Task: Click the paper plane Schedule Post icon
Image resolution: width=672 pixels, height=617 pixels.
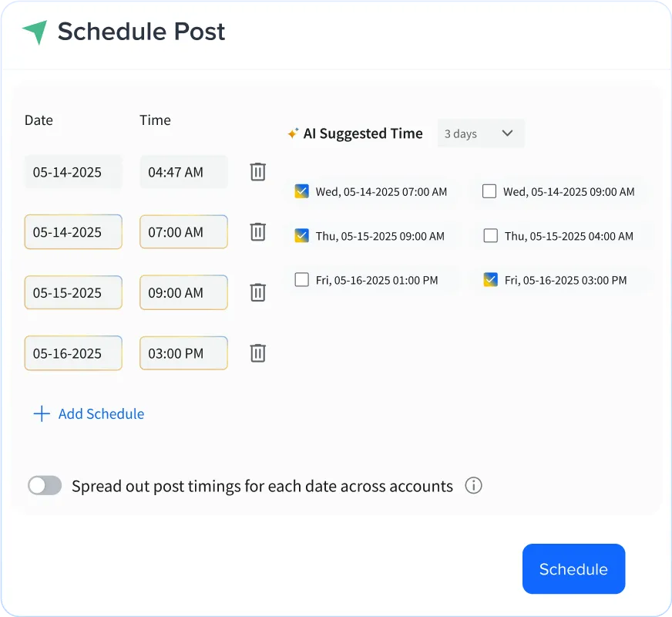Action: (35, 32)
